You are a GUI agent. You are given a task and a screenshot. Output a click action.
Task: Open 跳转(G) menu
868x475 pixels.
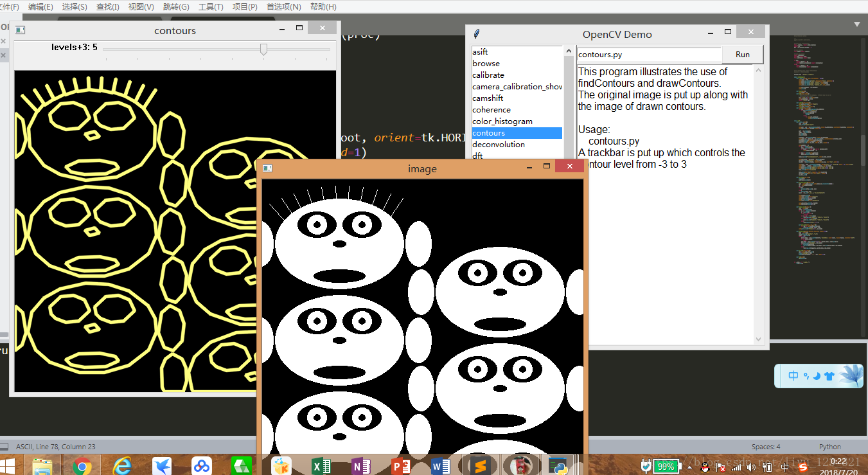(176, 6)
